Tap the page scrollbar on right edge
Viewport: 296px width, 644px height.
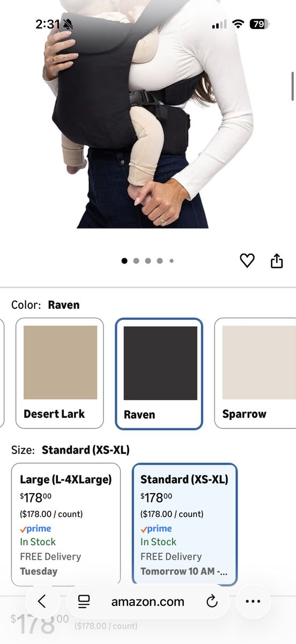293,85
